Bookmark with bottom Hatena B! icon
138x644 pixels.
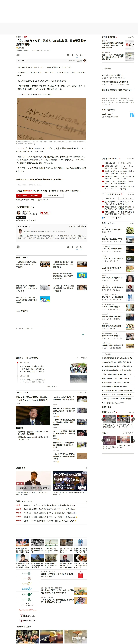coord(81,247)
